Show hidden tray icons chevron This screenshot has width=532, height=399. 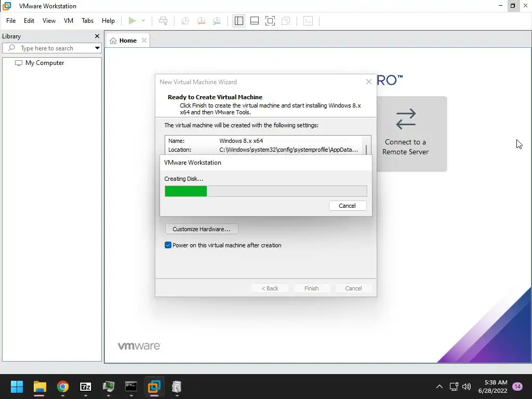pyautogui.click(x=440, y=387)
